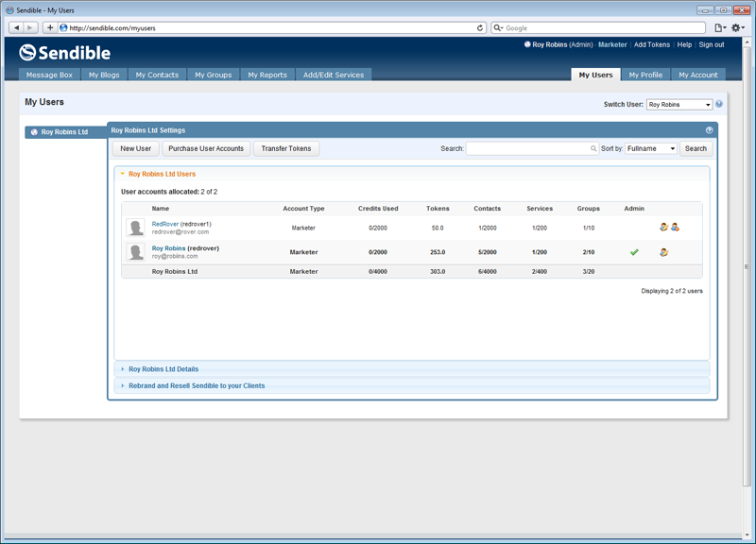Click Marketer link in header
Screen dimensions: 756x544
[x=612, y=44]
